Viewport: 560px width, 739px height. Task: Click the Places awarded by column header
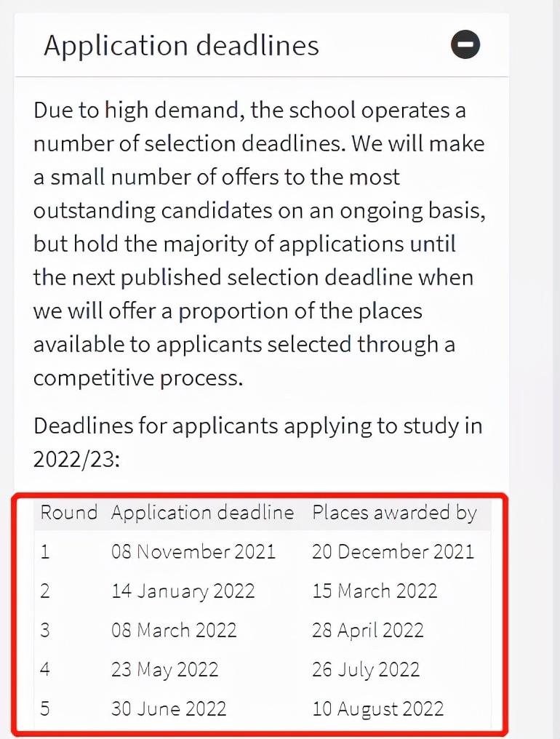click(x=394, y=513)
